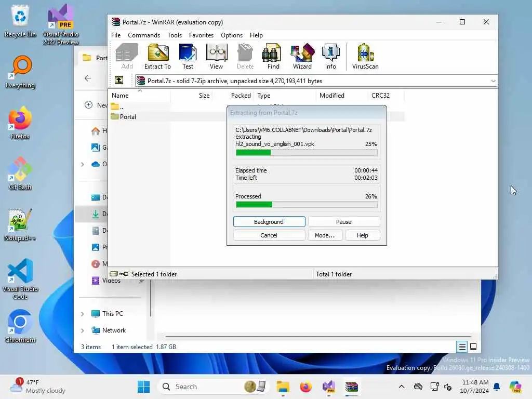
Task: Sort by Name column header
Action: [x=139, y=96]
